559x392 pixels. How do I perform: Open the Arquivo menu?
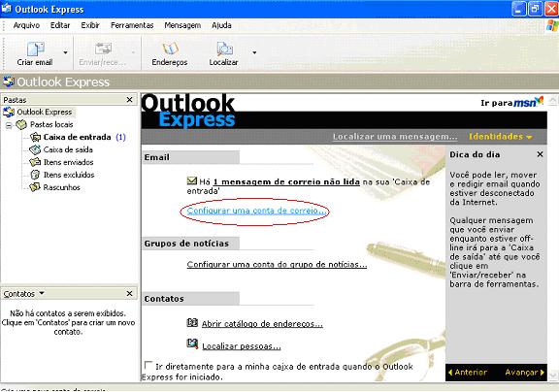coord(26,25)
